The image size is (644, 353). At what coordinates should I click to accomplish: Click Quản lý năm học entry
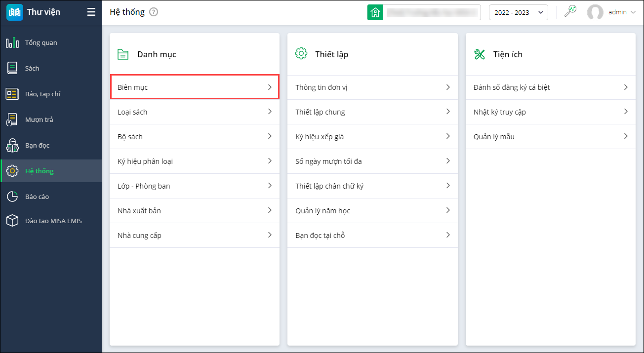[x=372, y=211]
